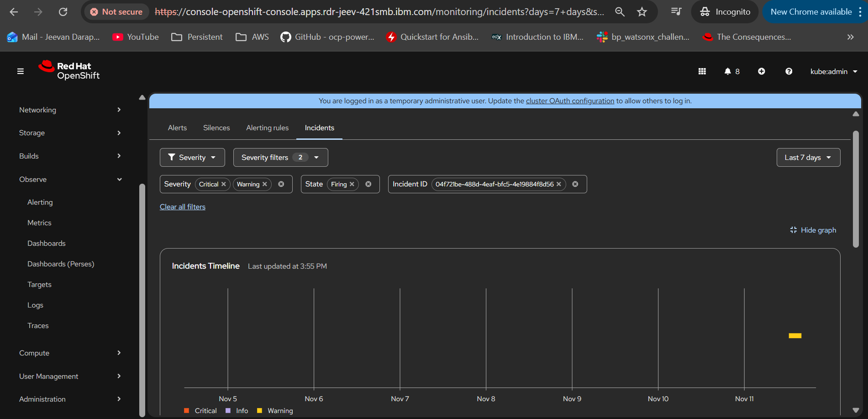The height and width of the screenshot is (419, 868).
Task: Open the Severity filter type dropdown
Action: click(192, 158)
